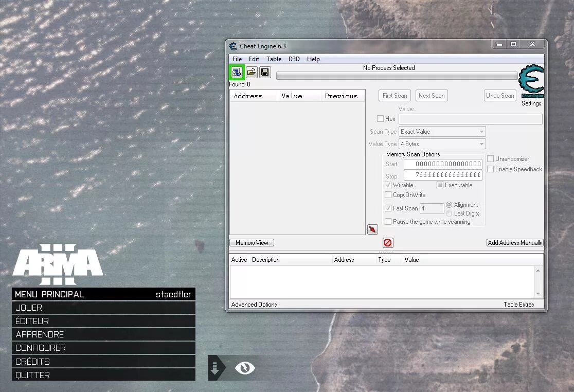This screenshot has width=574, height=392.
Task: Click the Start address field
Action: click(443, 164)
